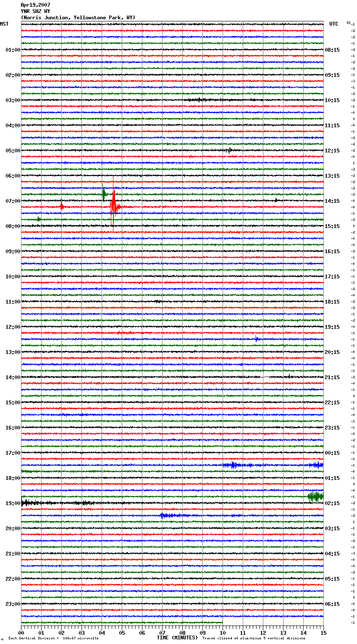Image resolution: width=357 pixels, height=644 pixels.
Task: Click the "DC" column heading
Action: point(349,23)
